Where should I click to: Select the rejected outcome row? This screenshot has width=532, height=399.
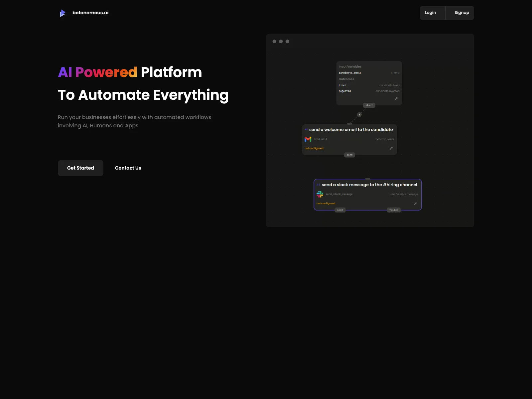(x=369, y=91)
